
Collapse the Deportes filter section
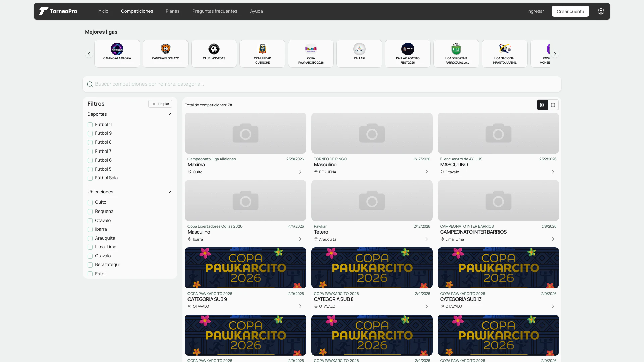point(169,114)
